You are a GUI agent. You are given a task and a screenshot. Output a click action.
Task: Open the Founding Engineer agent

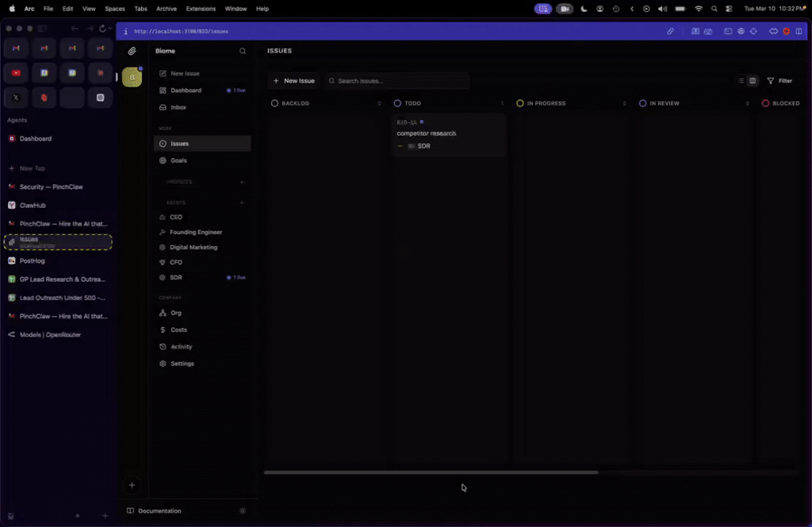point(202,232)
